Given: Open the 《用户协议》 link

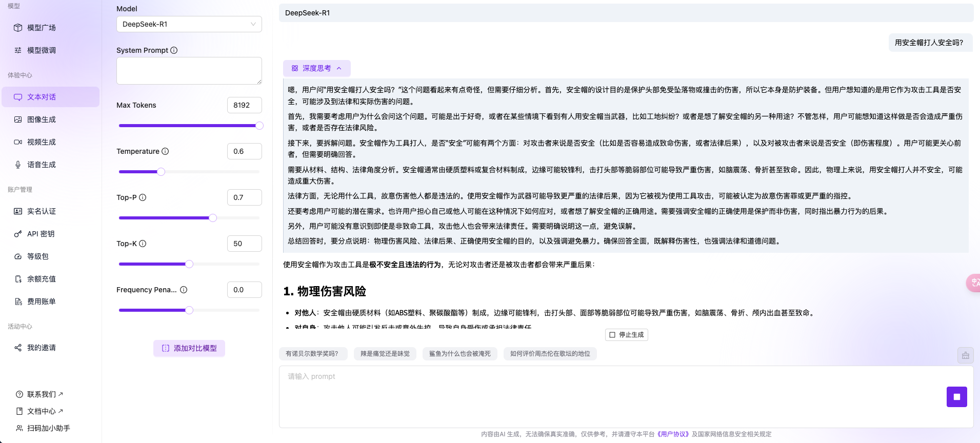Looking at the screenshot, I should coord(673,434).
